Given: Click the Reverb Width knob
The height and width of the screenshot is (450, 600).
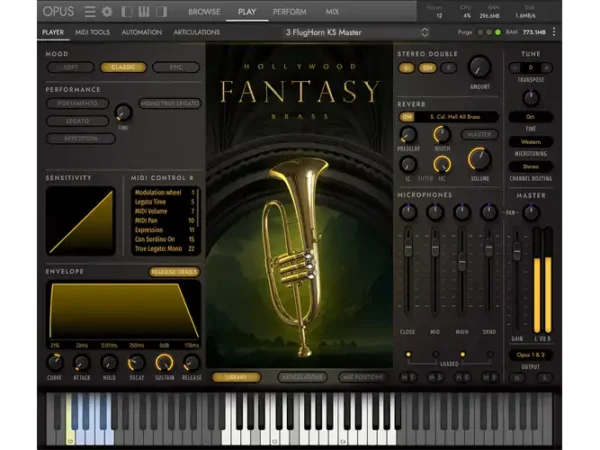Looking at the screenshot, I should tap(442, 134).
